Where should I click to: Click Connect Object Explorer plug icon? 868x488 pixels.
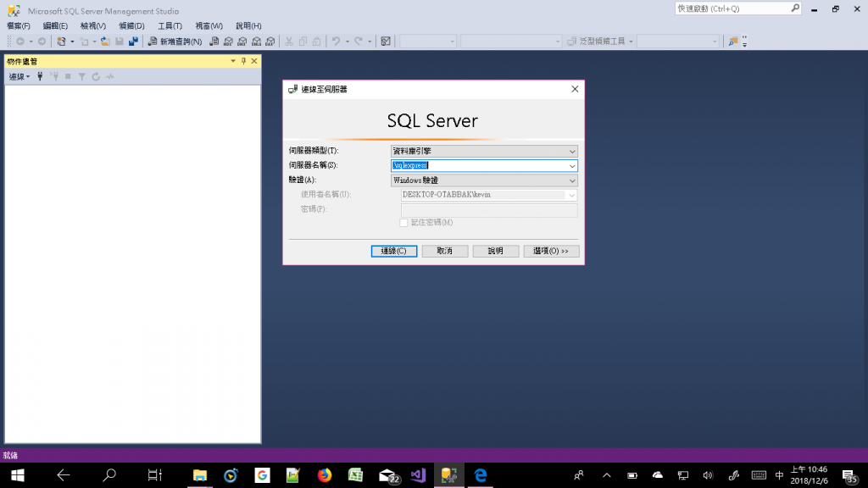[40, 76]
